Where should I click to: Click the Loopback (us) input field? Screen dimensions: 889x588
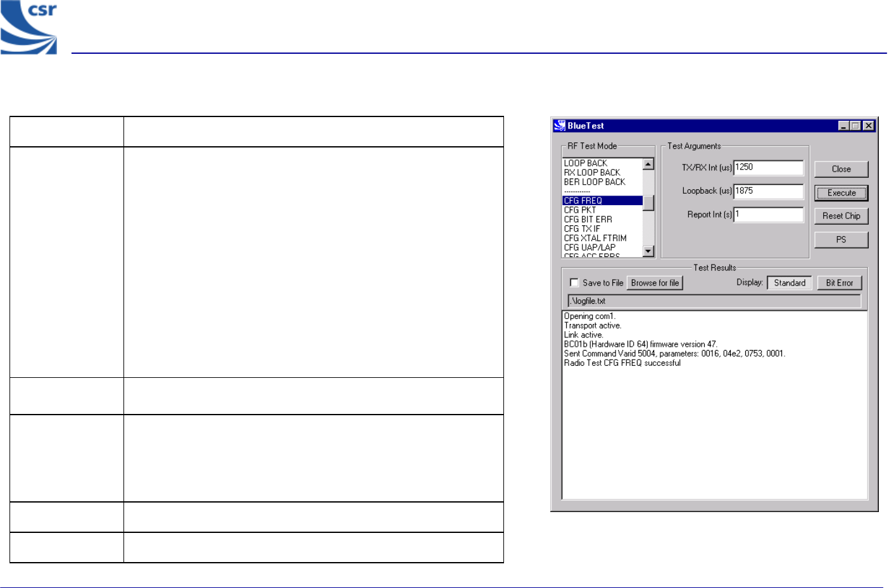click(x=768, y=191)
